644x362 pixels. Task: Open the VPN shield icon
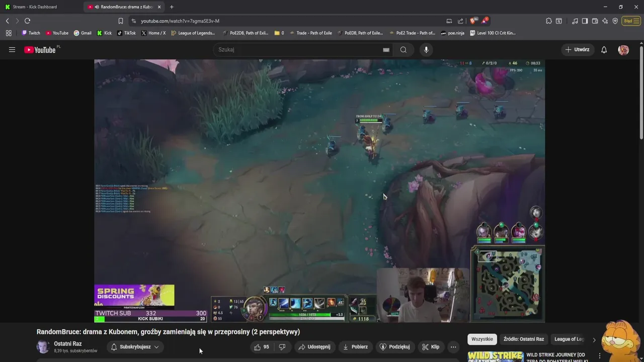click(615, 21)
